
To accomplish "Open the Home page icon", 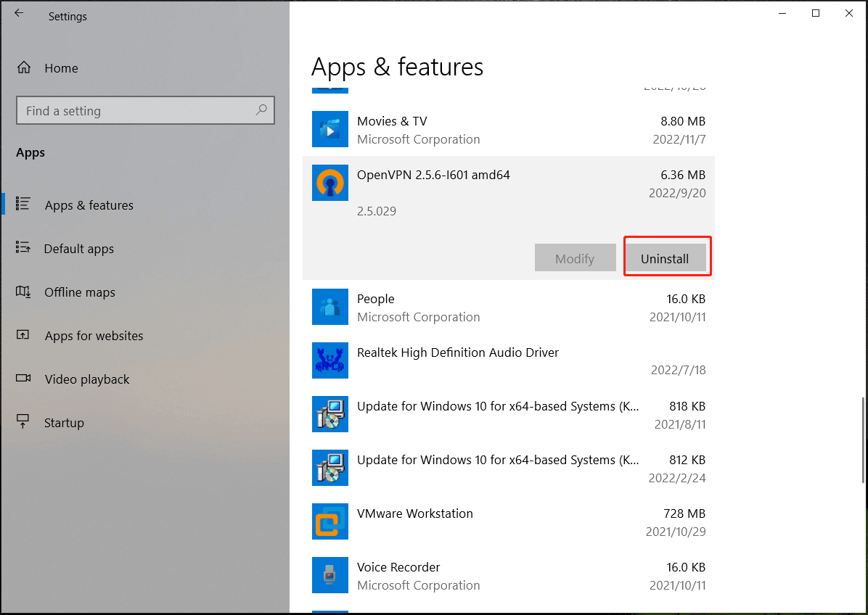I will [x=24, y=67].
